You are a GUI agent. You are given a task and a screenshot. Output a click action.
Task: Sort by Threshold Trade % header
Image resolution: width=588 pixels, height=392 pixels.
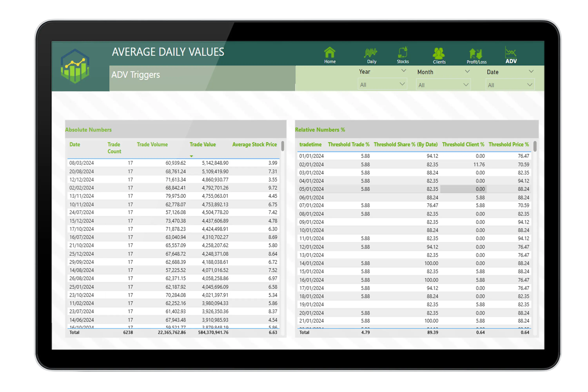click(348, 144)
